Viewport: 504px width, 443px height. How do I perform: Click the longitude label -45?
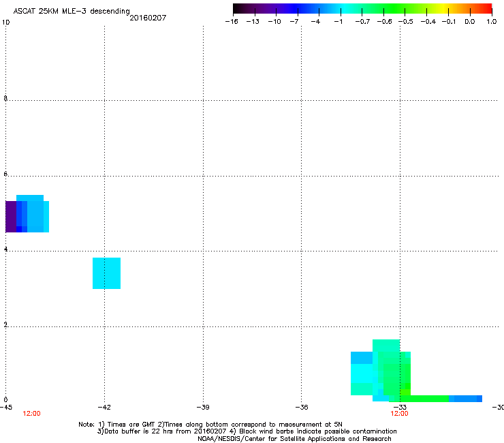(6, 408)
